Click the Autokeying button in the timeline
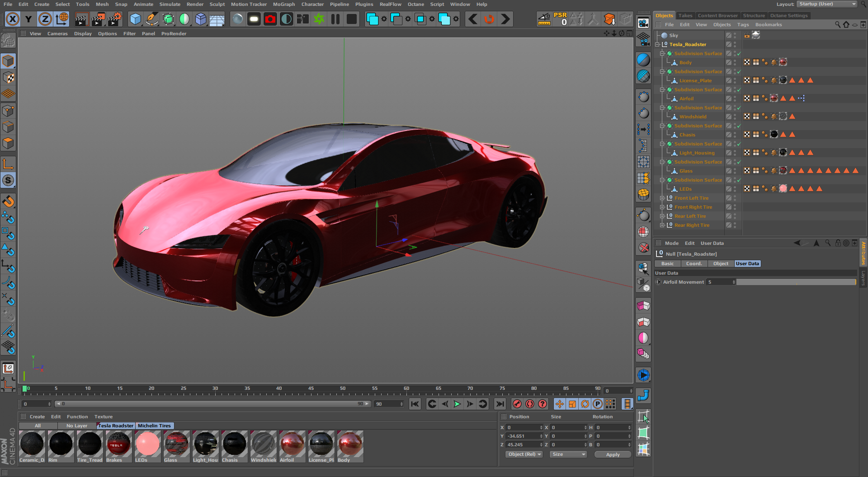Image resolution: width=868 pixels, height=477 pixels. pyautogui.click(x=530, y=404)
